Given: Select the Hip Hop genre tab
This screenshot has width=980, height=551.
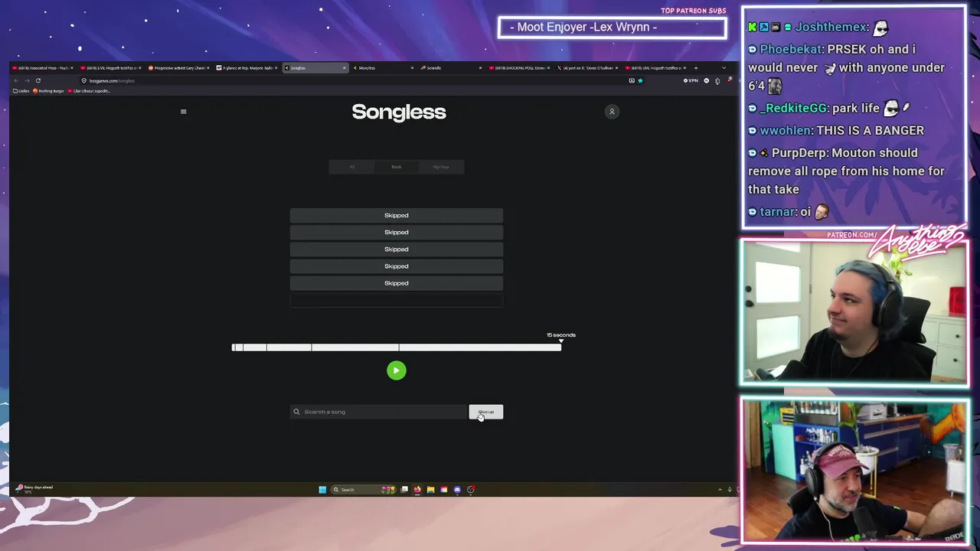Looking at the screenshot, I should [441, 167].
